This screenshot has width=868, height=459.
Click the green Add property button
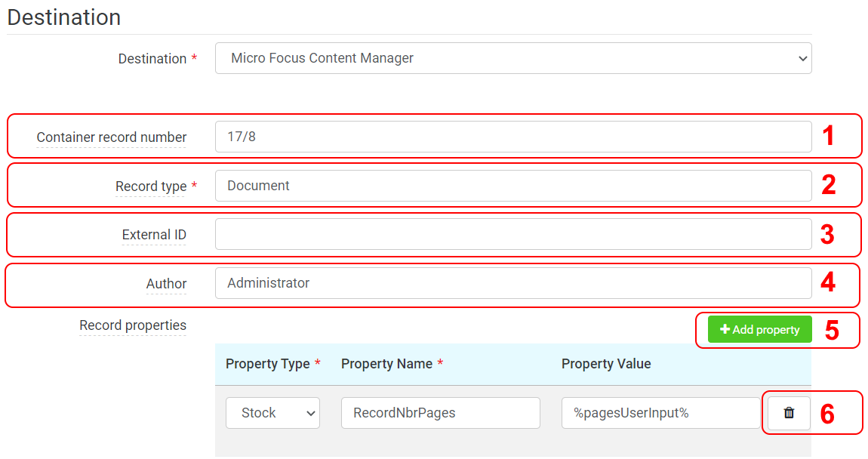click(x=759, y=329)
